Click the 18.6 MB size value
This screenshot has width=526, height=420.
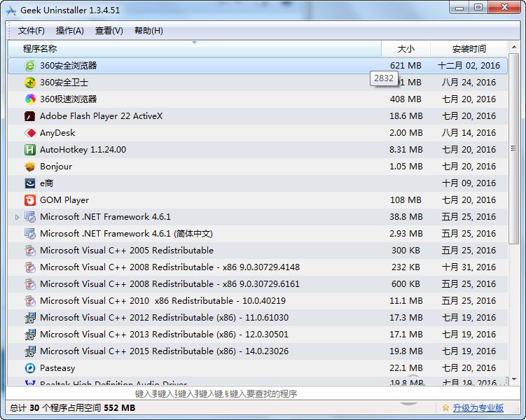(x=406, y=116)
